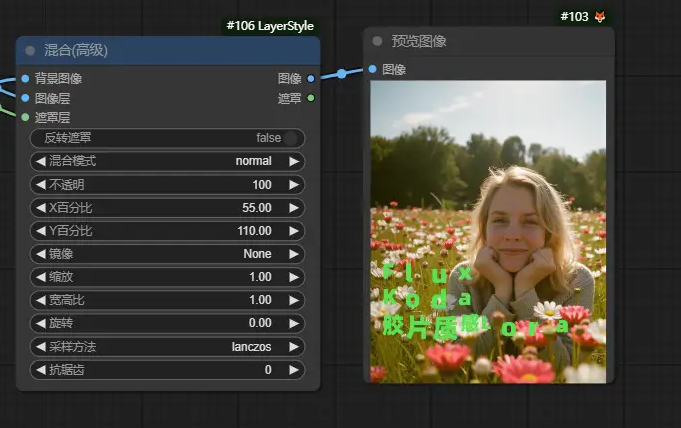Increase X百分比 with right arrow
Image resolution: width=681 pixels, height=428 pixels.
[294, 208]
